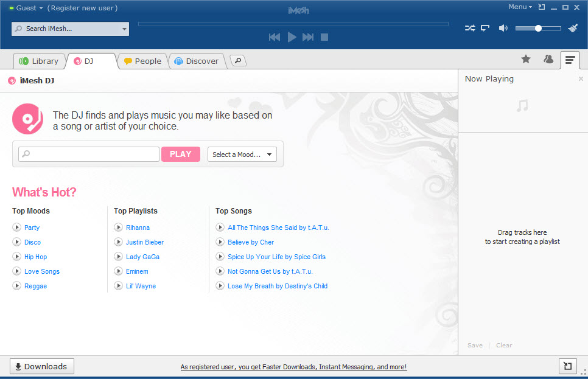The image size is (588, 379).
Task: Click the bottom-bar mini mode icon
Action: (567, 366)
